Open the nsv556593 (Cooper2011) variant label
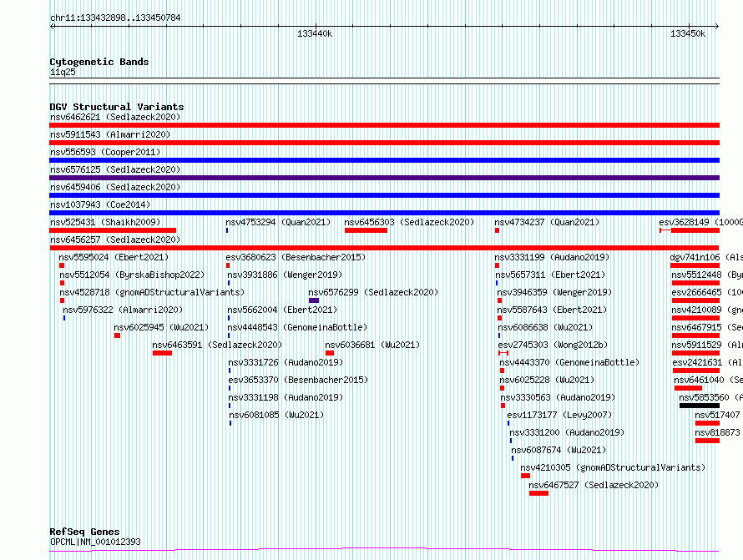 click(x=105, y=152)
